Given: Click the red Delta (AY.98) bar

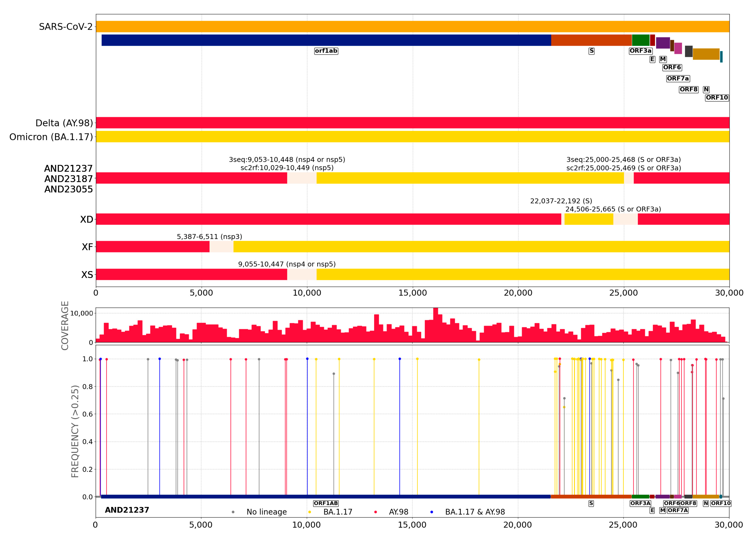Looking at the screenshot, I should (412, 123).
